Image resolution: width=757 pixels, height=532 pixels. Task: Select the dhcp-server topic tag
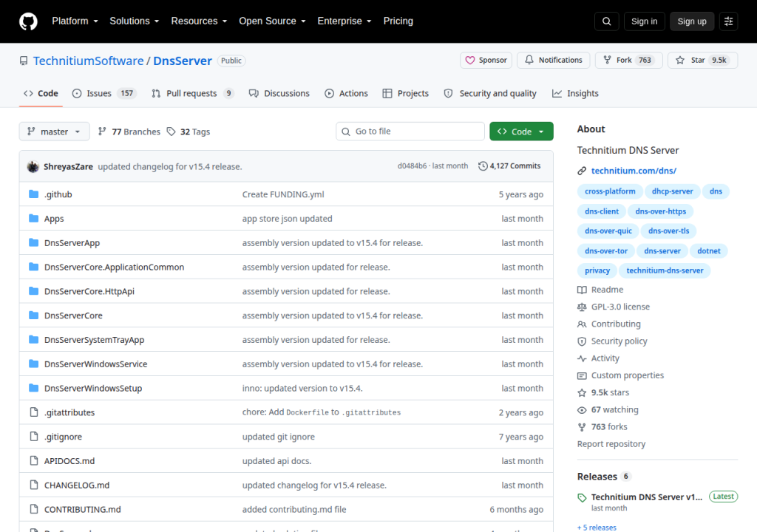coord(672,191)
